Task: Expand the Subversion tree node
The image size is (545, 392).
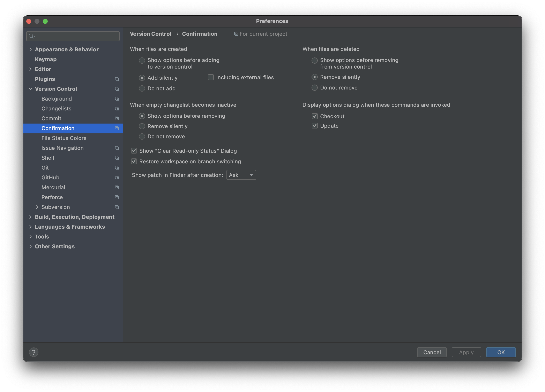Action: coord(37,207)
